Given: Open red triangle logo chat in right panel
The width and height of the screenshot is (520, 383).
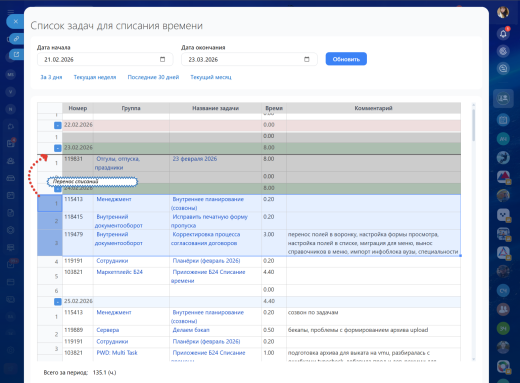Looking at the screenshot, I should coord(503,177).
